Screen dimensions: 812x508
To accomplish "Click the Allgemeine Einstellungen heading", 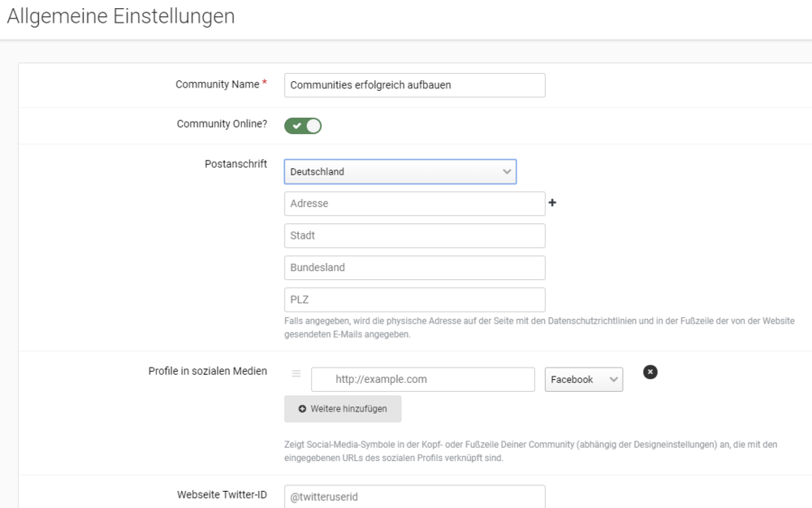I will click(x=120, y=15).
